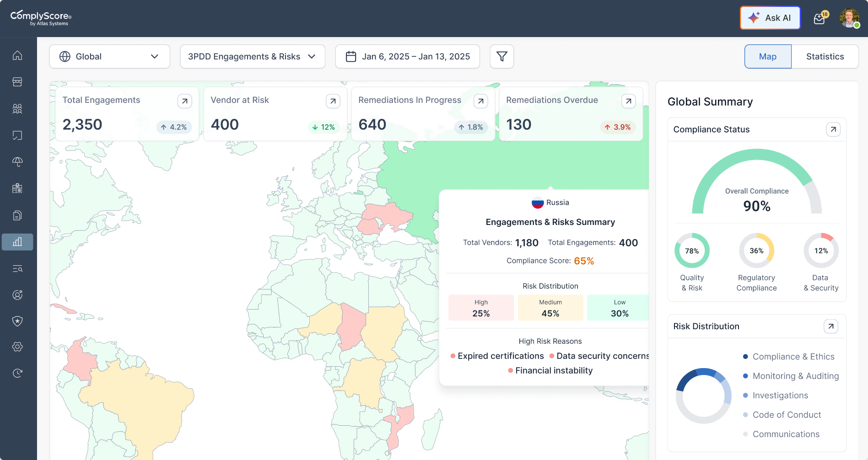Open the shield security sidebar icon
Screen dimensions: 868x460
[17, 321]
